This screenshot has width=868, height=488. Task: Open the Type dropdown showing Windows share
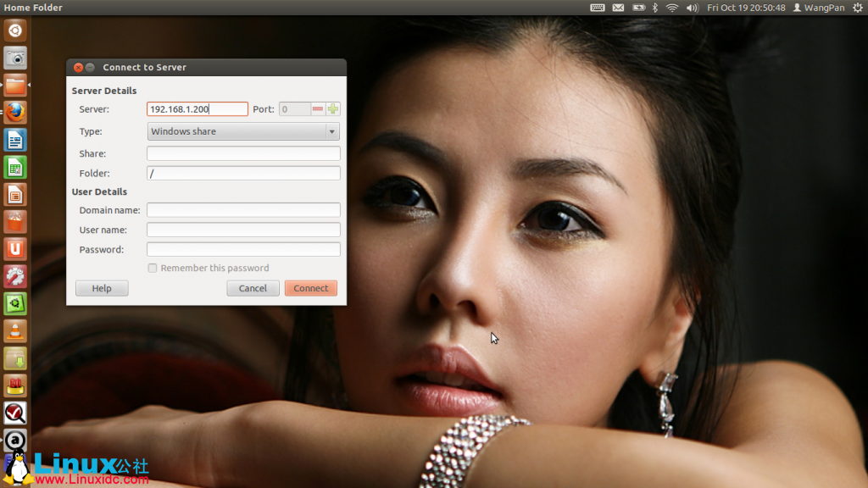[243, 131]
